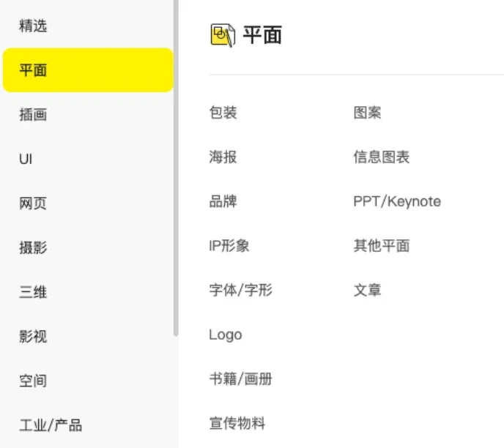The width and height of the screenshot is (504, 448).
Task: Choose 网页 from the sidebar list
Action: click(33, 204)
